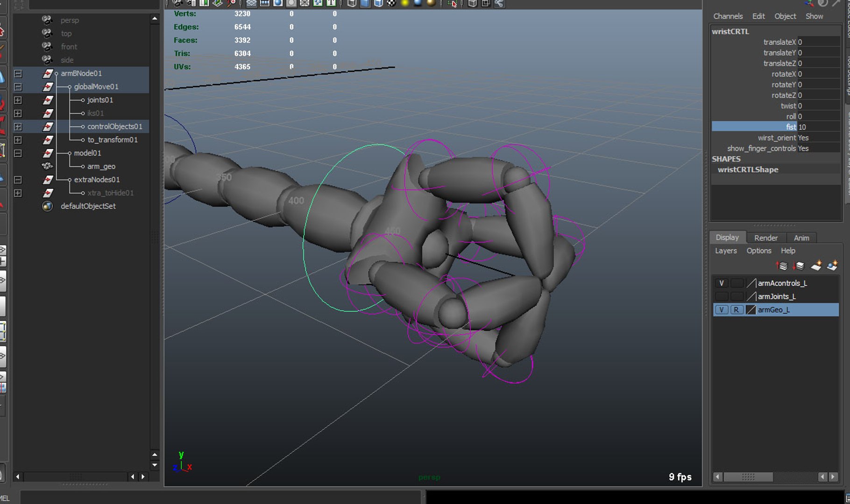Click the move layer up icon
This screenshot has height=504, width=850.
pos(782,266)
